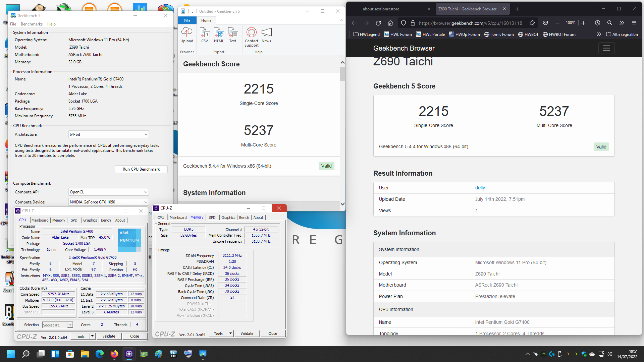Open the Architecture dropdown
The image size is (644, 362).
click(109, 134)
